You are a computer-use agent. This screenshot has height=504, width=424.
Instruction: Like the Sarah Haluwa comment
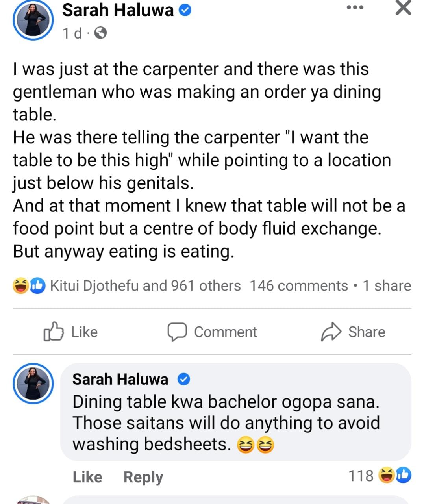(87, 477)
